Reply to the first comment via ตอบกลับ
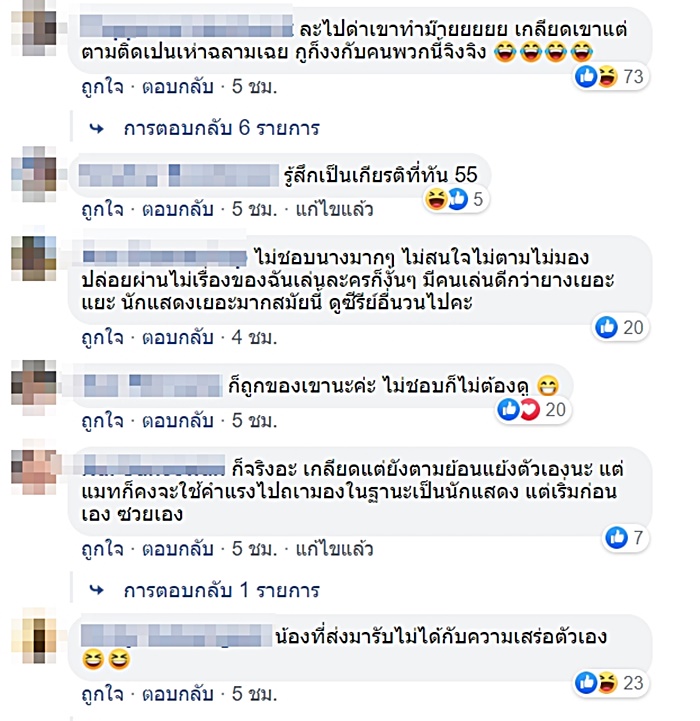This screenshot has height=721, width=700. [178, 86]
